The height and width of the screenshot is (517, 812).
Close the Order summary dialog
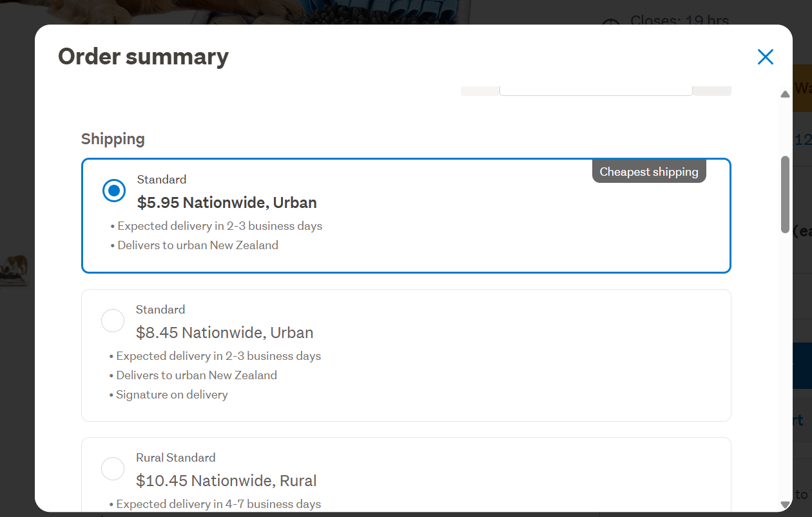(x=765, y=57)
